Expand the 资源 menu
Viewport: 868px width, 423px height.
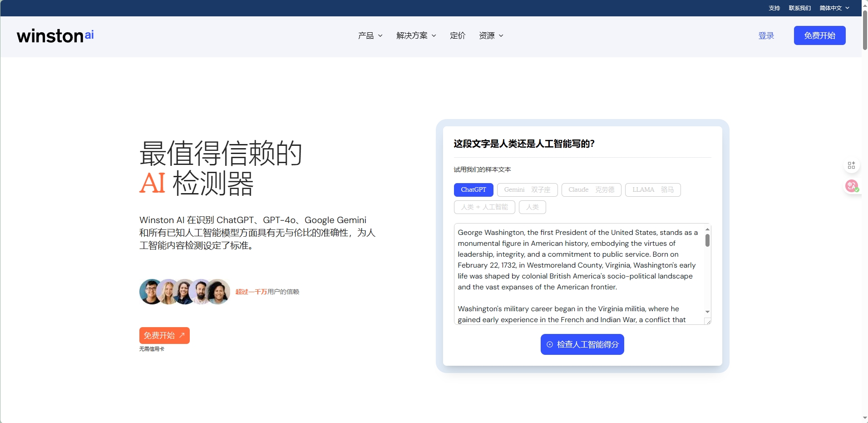click(x=491, y=35)
